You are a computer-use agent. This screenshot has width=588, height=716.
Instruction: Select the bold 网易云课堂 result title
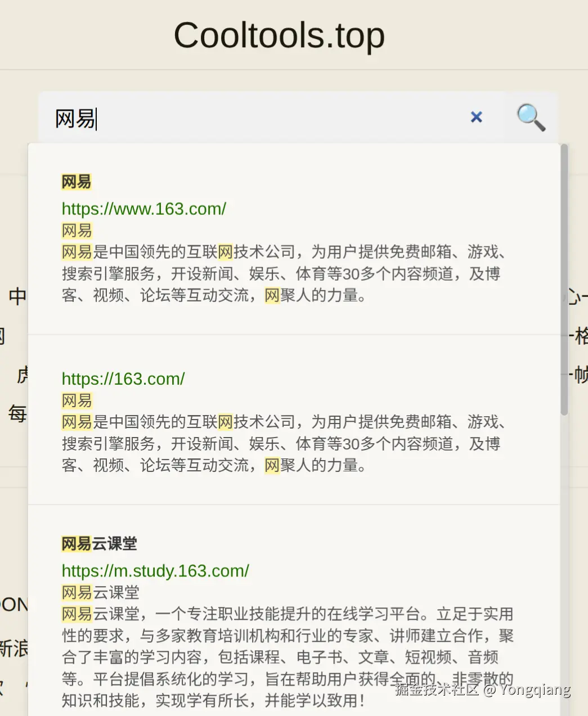click(100, 543)
